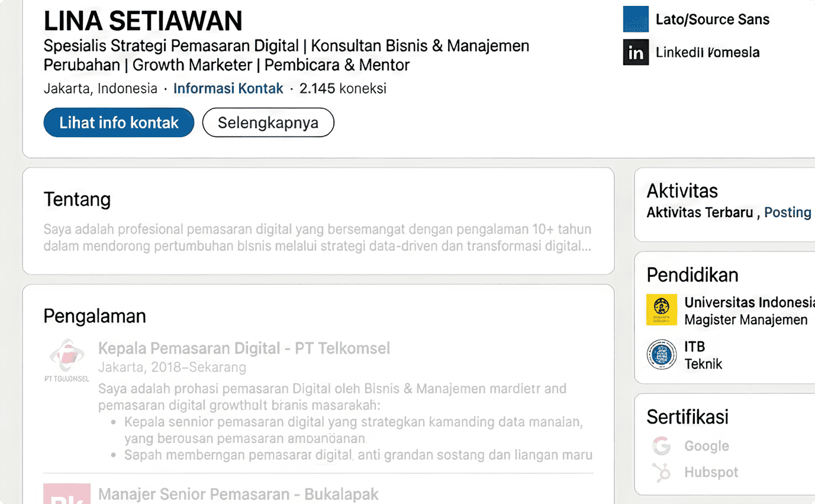Switch to the Posting tab

[787, 212]
